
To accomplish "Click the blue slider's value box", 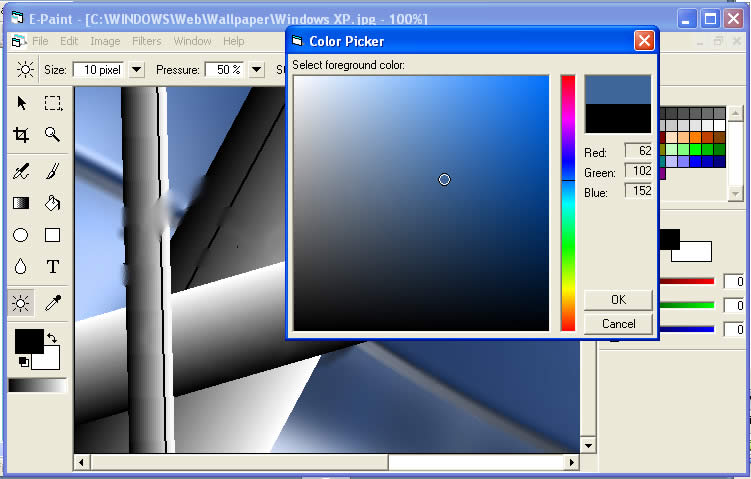I will 734,329.
